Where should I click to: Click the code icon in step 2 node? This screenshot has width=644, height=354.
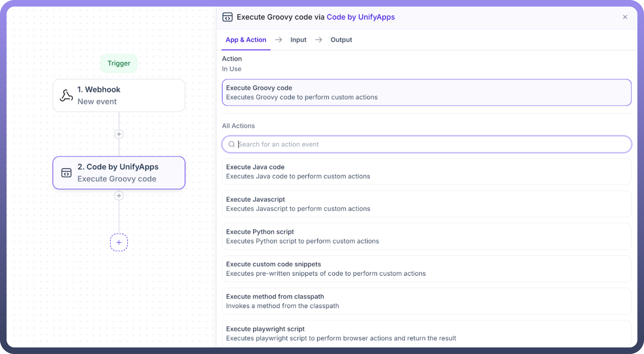coord(66,173)
